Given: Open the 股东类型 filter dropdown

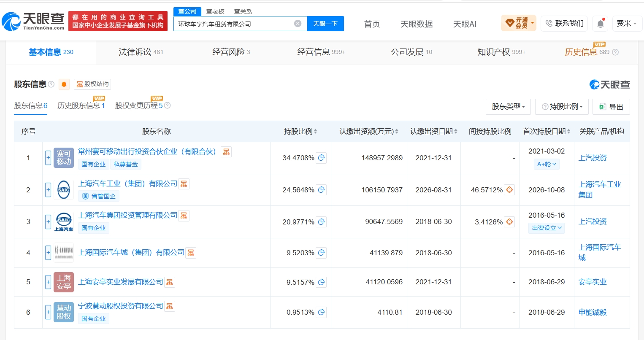Looking at the screenshot, I should [508, 107].
